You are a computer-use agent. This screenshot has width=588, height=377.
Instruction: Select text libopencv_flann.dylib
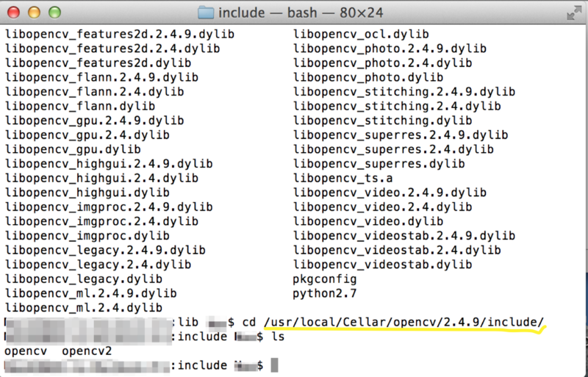[80, 106]
